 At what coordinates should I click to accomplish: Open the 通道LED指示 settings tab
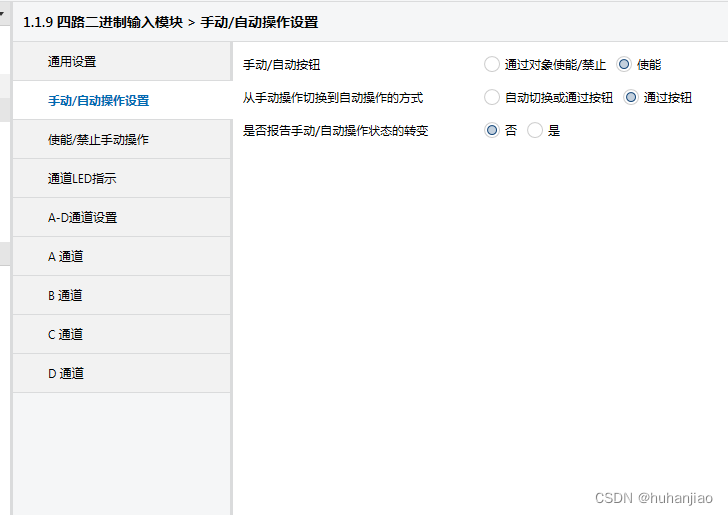pyautogui.click(x=83, y=179)
